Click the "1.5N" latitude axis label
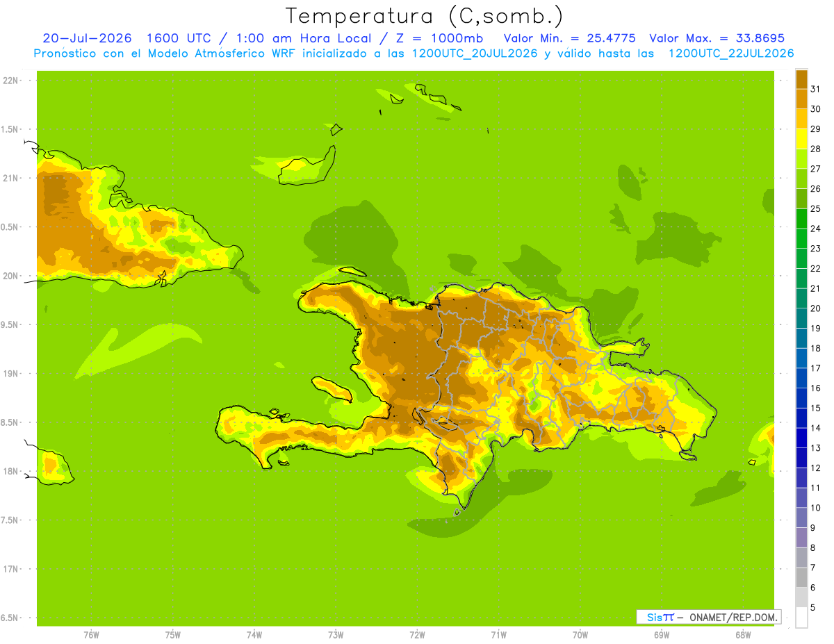 pyautogui.click(x=9, y=129)
